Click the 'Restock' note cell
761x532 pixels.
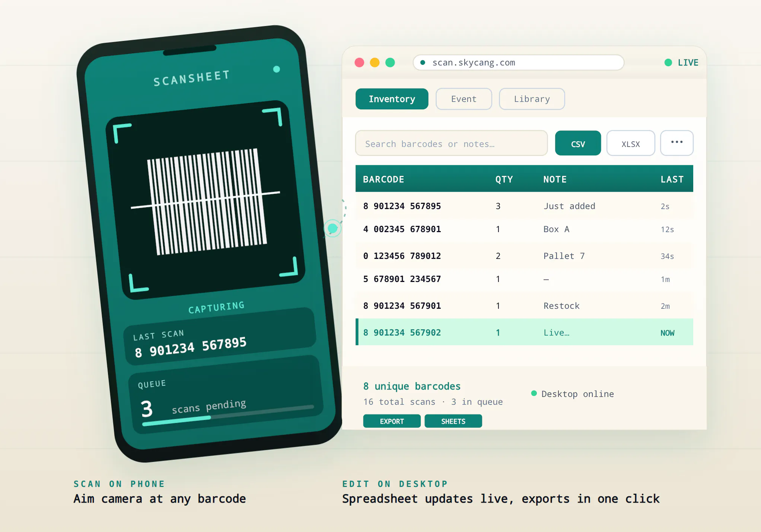coord(561,306)
